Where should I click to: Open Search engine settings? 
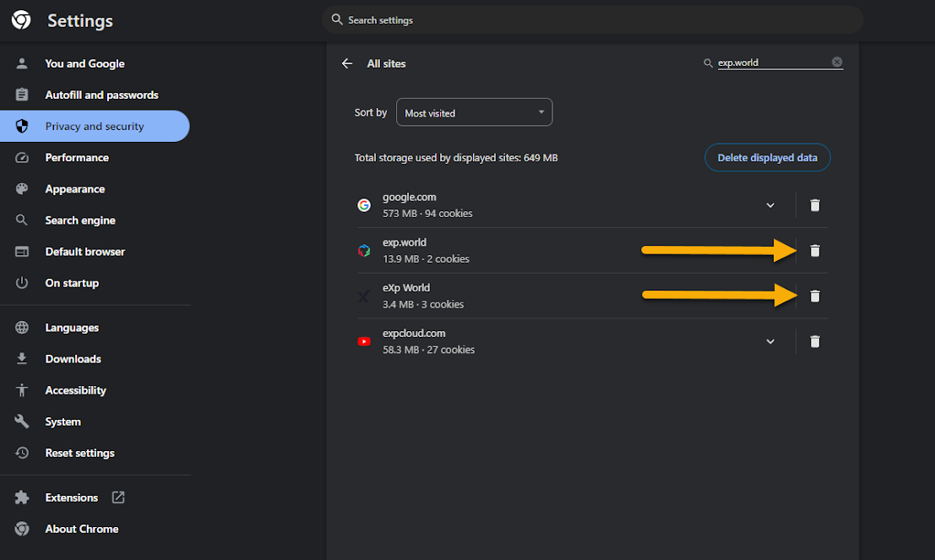point(80,220)
